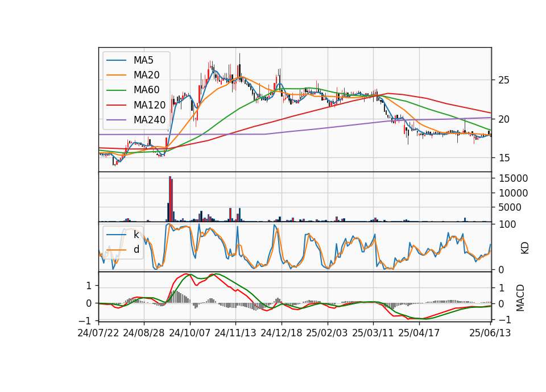Click the MA20 legend label

[146, 75]
